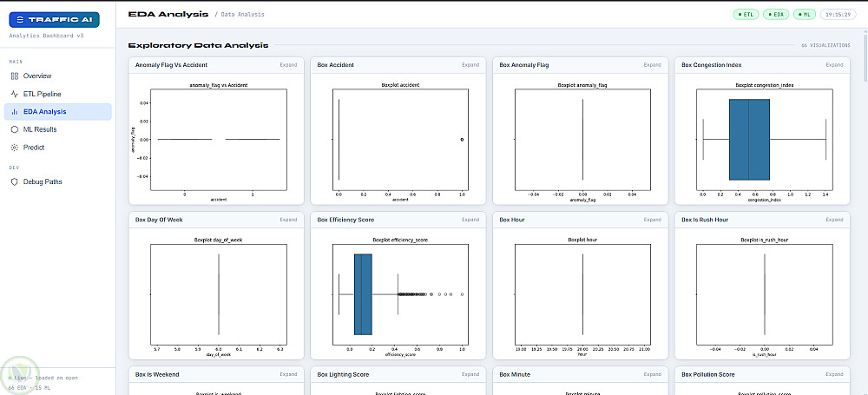This screenshot has width=868, height=395.
Task: Expand the Anomaly Flag Vs Accident card
Action: [x=288, y=65]
